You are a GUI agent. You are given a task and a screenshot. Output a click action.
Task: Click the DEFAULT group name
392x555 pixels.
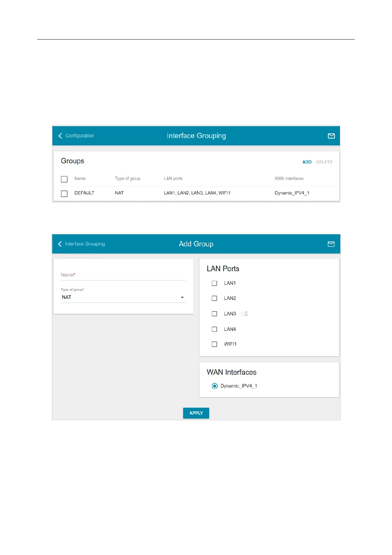pos(84,193)
